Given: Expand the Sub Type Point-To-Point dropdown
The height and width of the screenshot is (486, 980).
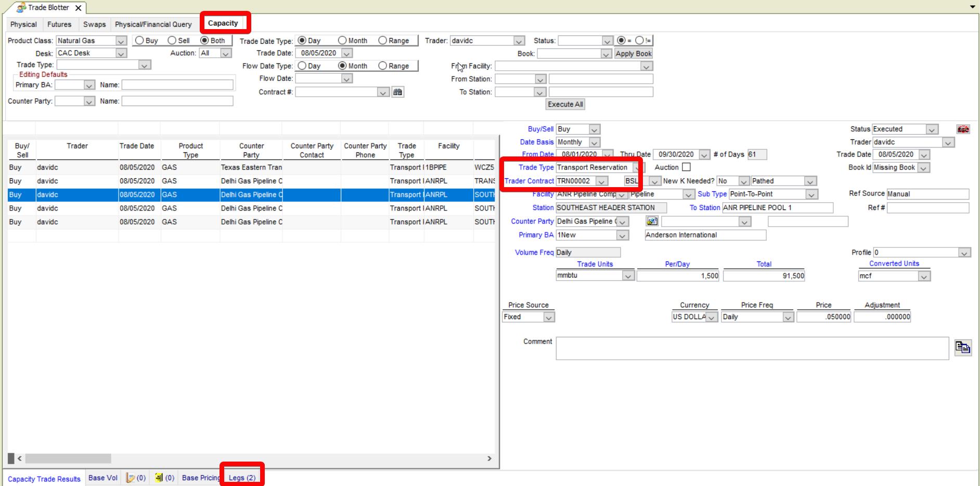Looking at the screenshot, I should point(811,194).
